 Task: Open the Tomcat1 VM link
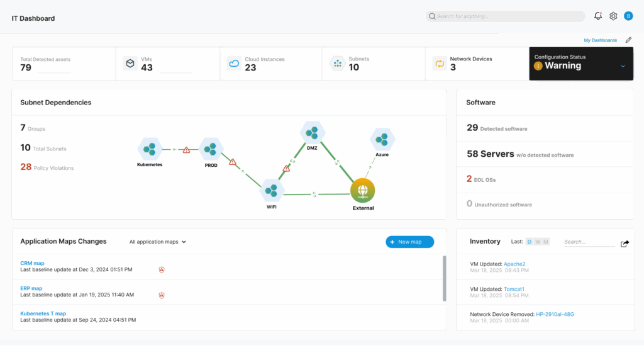point(514,290)
